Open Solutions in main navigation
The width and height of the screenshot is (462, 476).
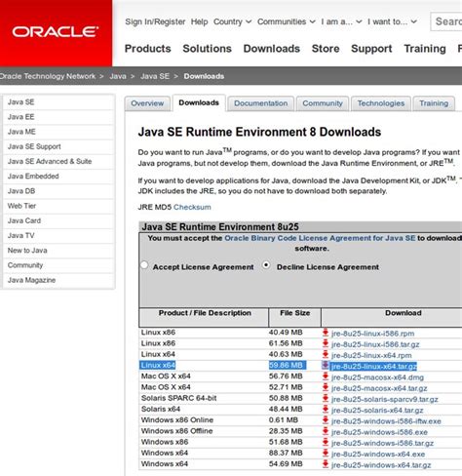pyautogui.click(x=207, y=49)
